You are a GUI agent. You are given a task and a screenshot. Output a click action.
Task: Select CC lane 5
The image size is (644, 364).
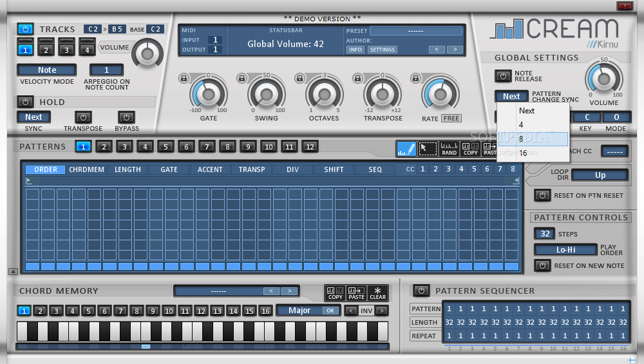click(474, 169)
